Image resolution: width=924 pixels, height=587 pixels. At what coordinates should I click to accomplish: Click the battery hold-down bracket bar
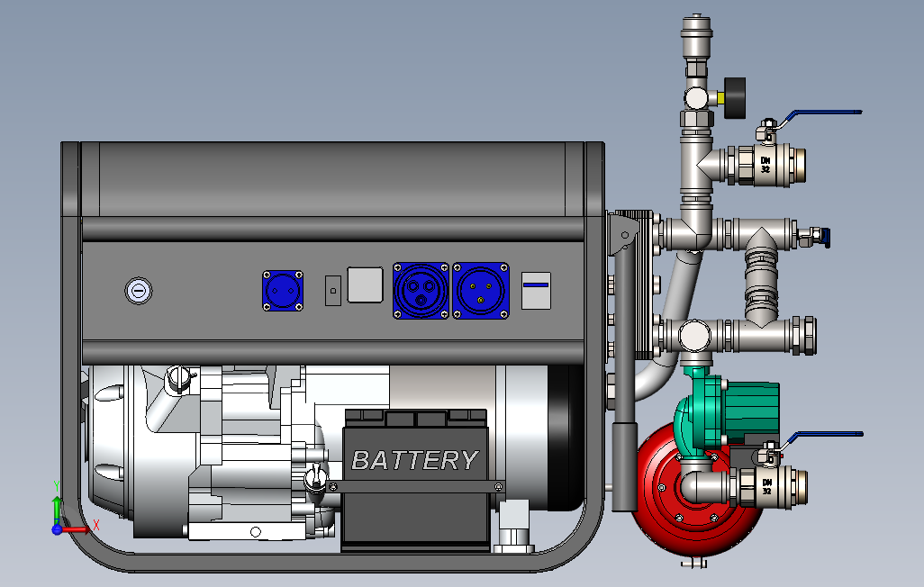pyautogui.click(x=417, y=487)
